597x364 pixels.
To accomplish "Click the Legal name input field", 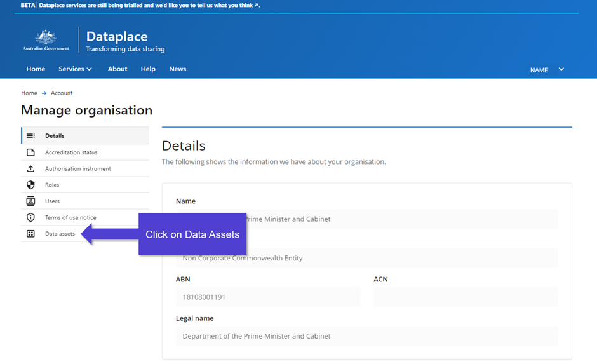I will coord(367,336).
